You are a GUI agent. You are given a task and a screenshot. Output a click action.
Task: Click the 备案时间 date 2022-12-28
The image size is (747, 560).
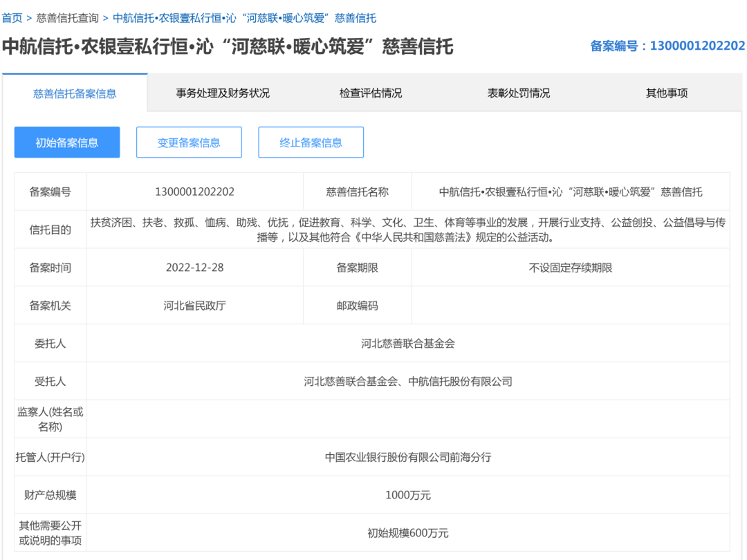tap(195, 268)
